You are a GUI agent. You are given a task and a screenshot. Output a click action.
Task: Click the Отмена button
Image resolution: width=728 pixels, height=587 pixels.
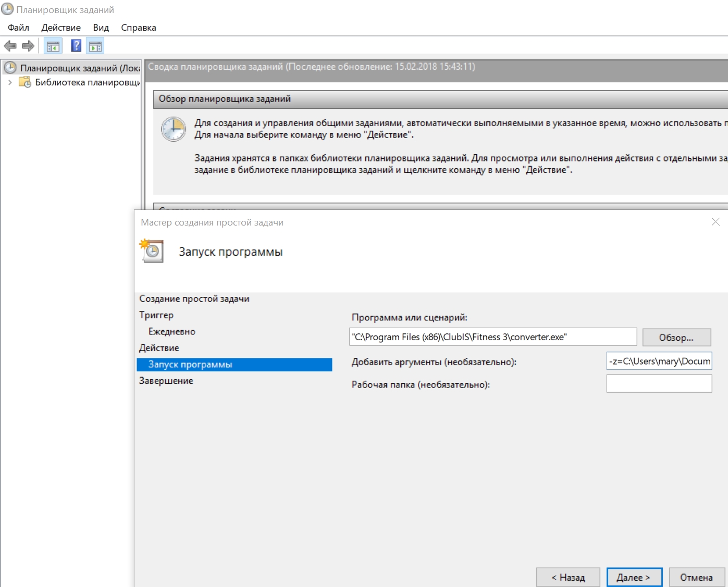tap(697, 578)
